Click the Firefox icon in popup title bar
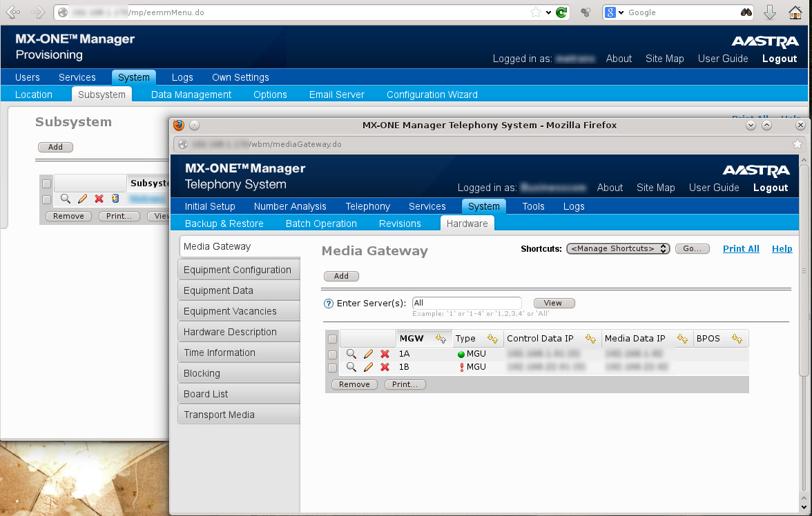812x516 pixels. point(180,126)
